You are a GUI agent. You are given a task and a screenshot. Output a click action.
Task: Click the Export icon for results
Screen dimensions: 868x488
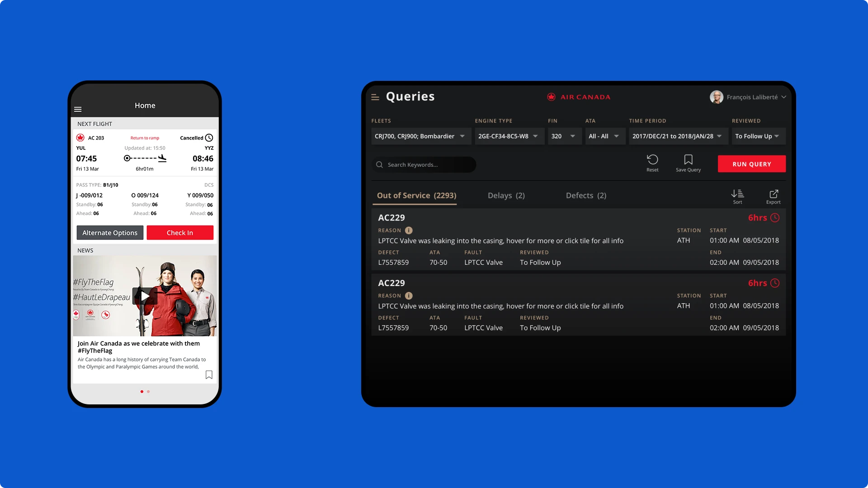coord(773,194)
